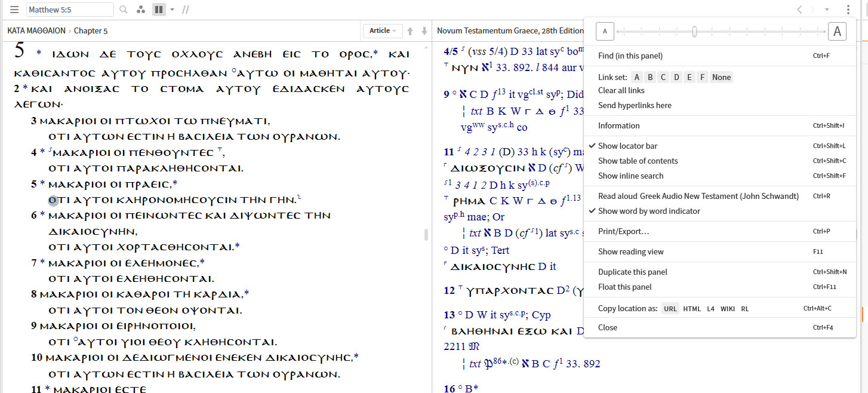Copy location as HTML
Viewport: 868px width, 393px height.
[692, 309]
